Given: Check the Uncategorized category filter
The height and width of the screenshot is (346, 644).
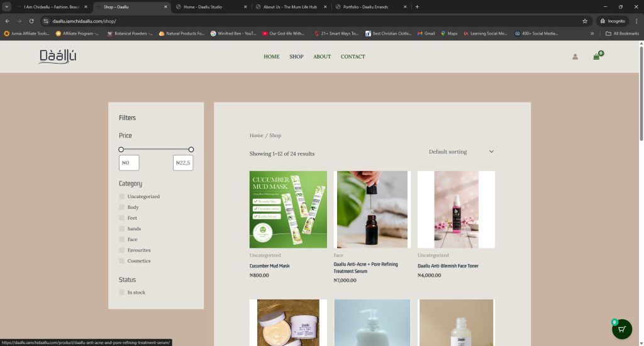Looking at the screenshot, I should (121, 196).
